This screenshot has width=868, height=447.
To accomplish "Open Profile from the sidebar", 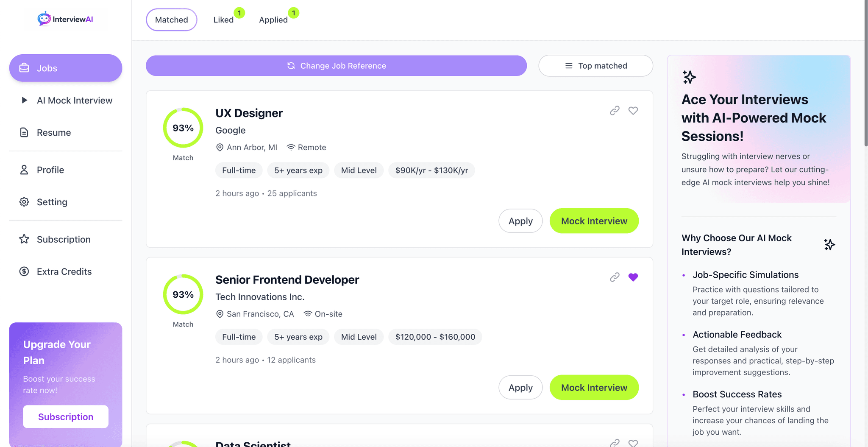I will (x=51, y=170).
